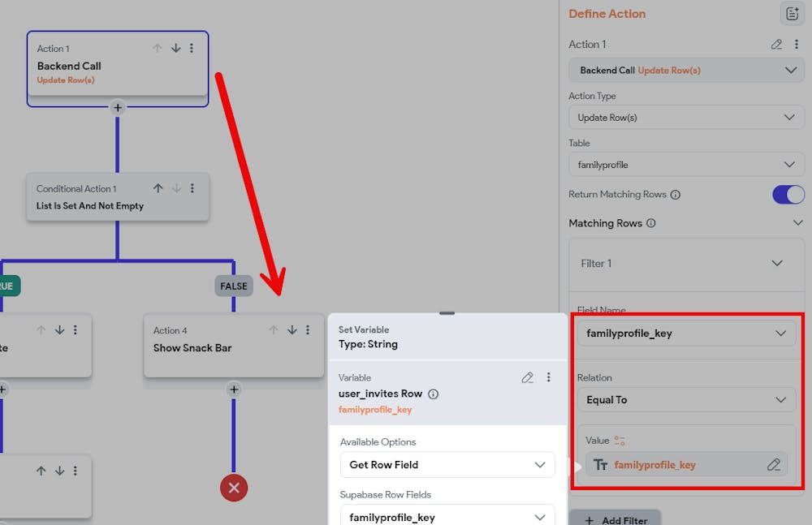
Task: Edit the Action 1 name with pencil icon
Action: point(775,45)
